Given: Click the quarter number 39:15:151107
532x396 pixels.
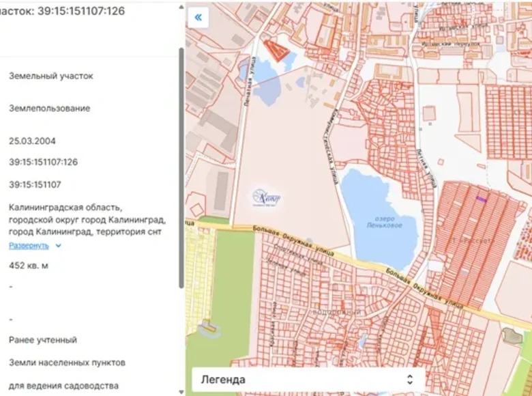Looking at the screenshot, I should [35, 184].
